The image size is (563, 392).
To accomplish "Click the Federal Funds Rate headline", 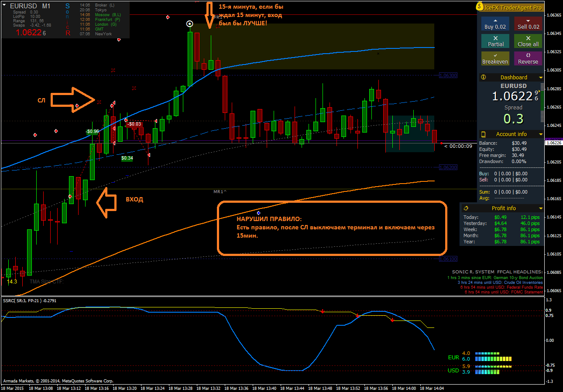I will tap(501, 287).
